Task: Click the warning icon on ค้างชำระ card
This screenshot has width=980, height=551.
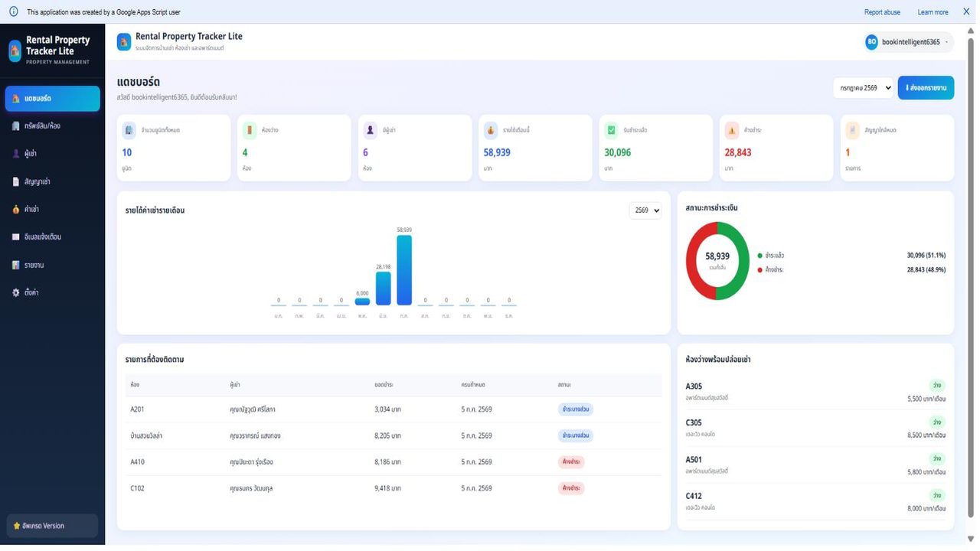Action: pos(732,130)
